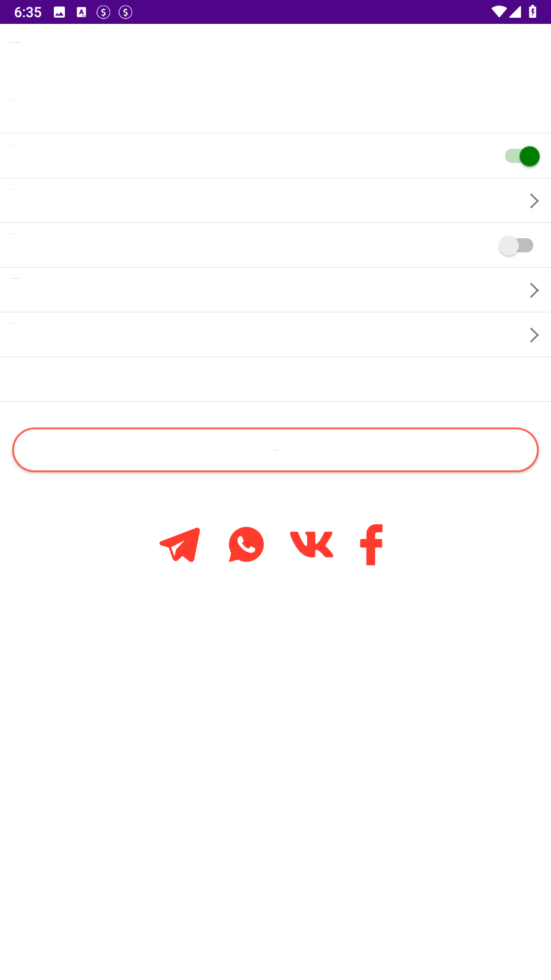Open the chevron row below the green switch
The width and height of the screenshot is (551, 980).
pos(275,200)
